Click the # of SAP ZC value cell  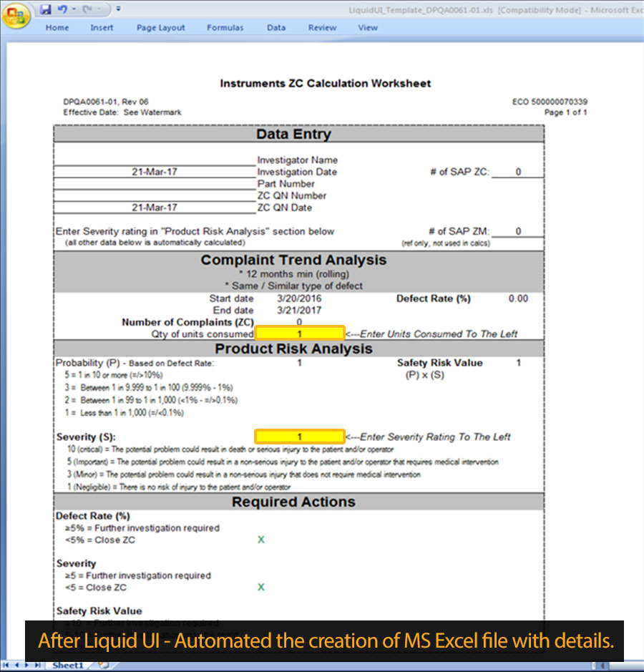[517, 172]
